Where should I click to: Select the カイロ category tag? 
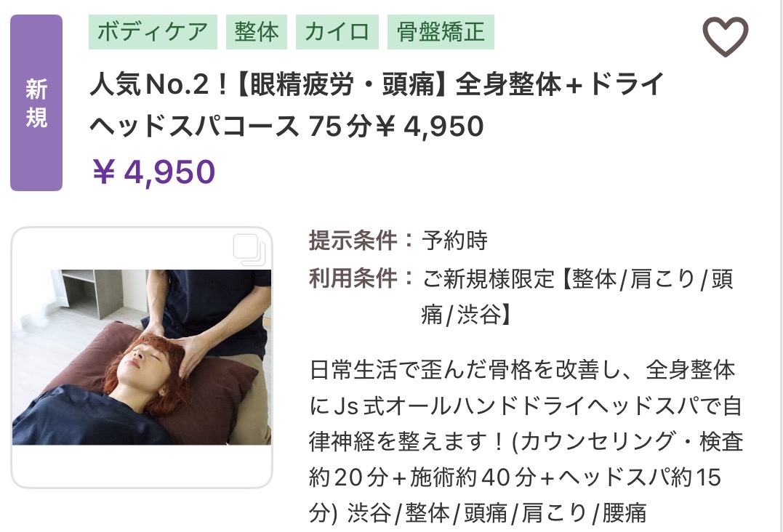click(337, 32)
